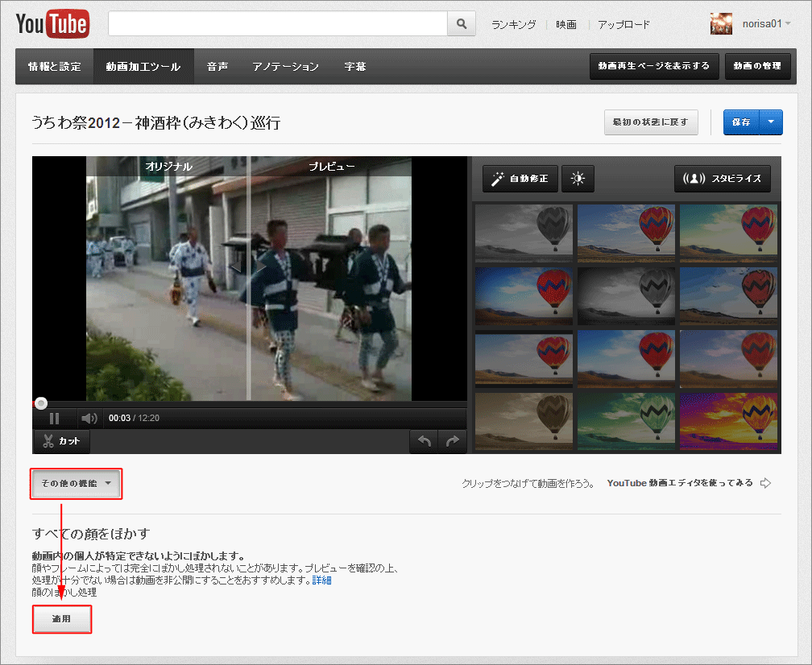The height and width of the screenshot is (665, 812).
Task: Click the 適用 apply button
Action: pyautogui.click(x=61, y=619)
